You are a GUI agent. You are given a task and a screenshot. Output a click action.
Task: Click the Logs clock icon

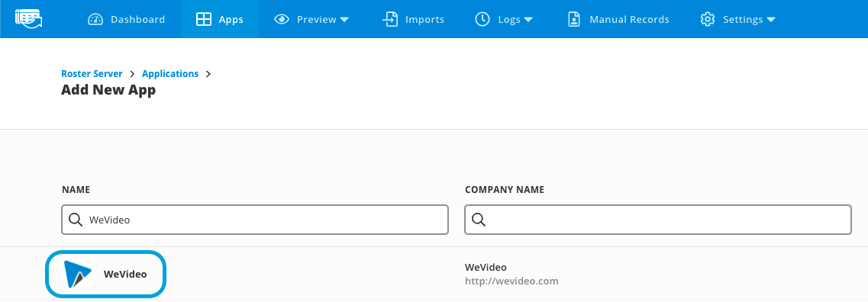(482, 19)
